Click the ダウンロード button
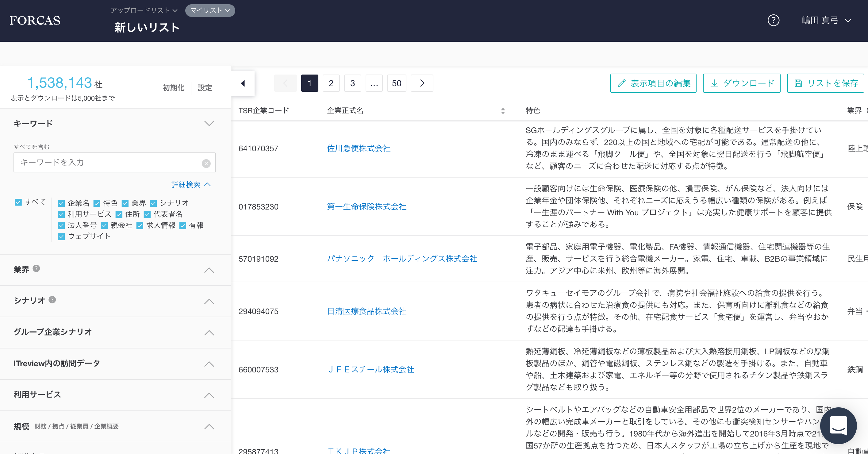 point(741,83)
